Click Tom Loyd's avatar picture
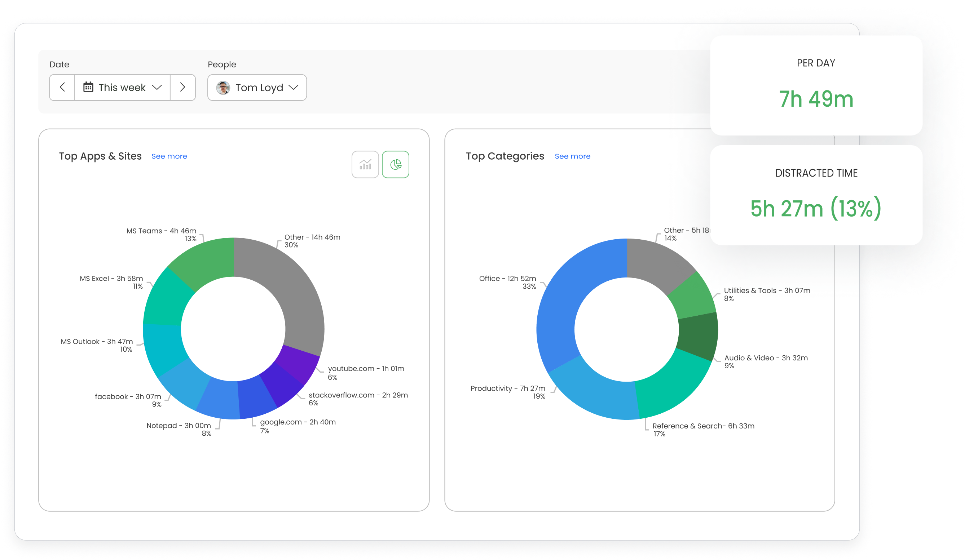This screenshot has width=969, height=560. click(x=223, y=88)
